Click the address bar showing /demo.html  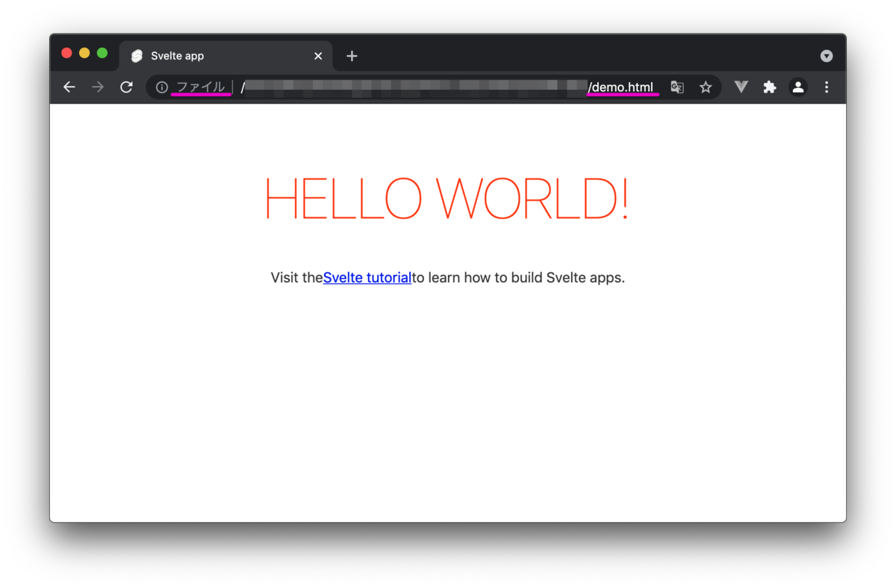[x=433, y=87]
